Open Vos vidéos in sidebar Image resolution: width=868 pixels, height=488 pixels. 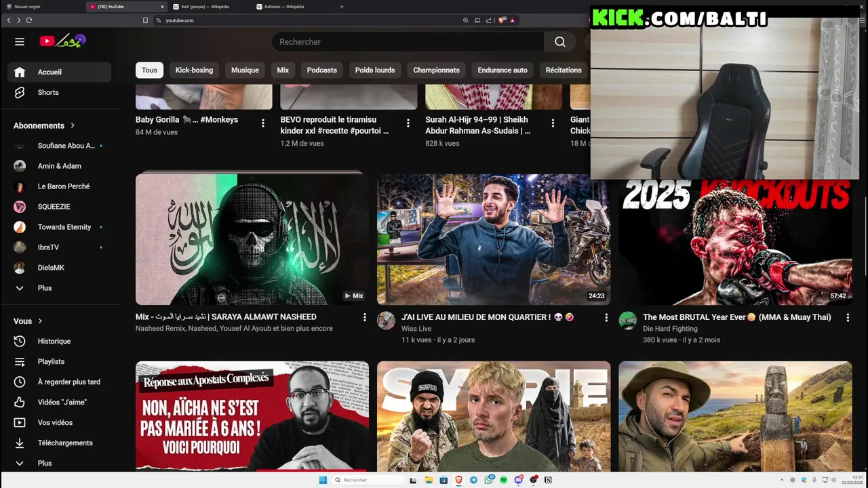[59, 422]
